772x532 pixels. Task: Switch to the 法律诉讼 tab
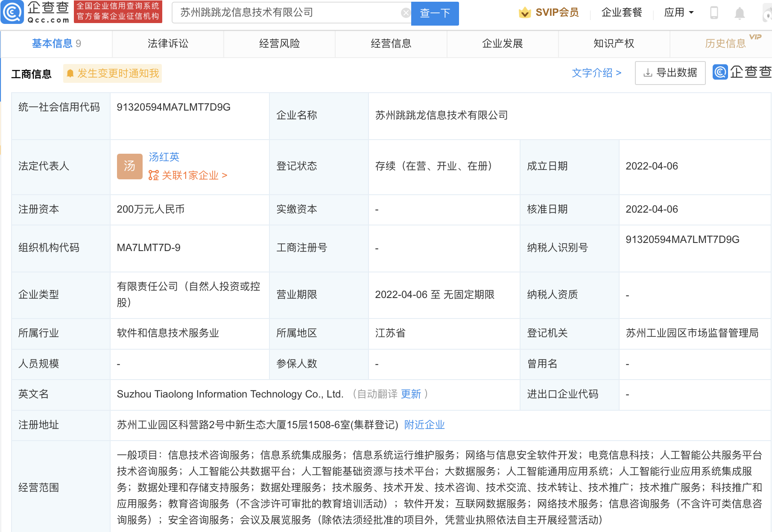click(x=167, y=44)
